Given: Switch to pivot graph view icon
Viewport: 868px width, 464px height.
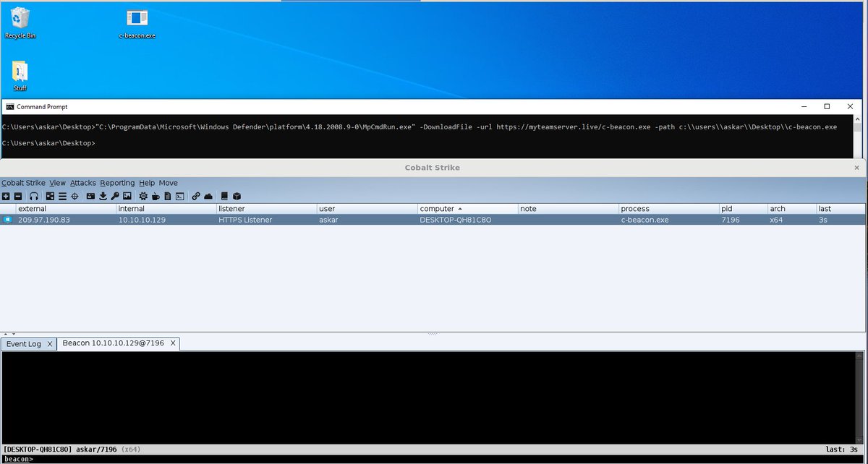Looking at the screenshot, I should pyautogui.click(x=50, y=196).
